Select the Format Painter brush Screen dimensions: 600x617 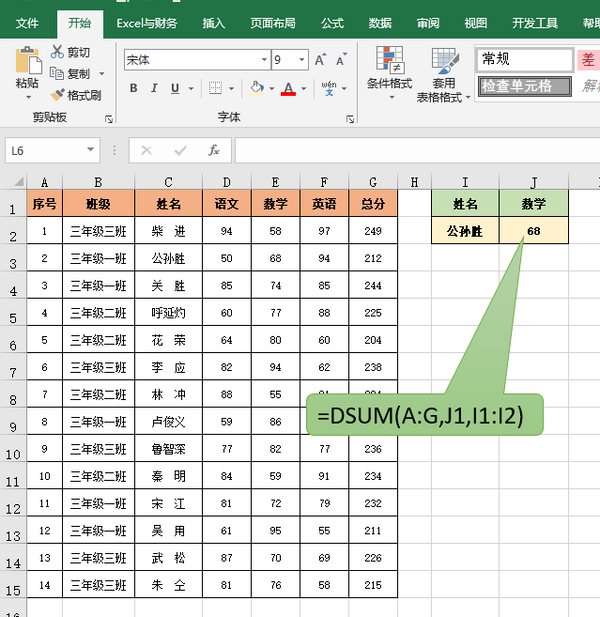point(76,95)
